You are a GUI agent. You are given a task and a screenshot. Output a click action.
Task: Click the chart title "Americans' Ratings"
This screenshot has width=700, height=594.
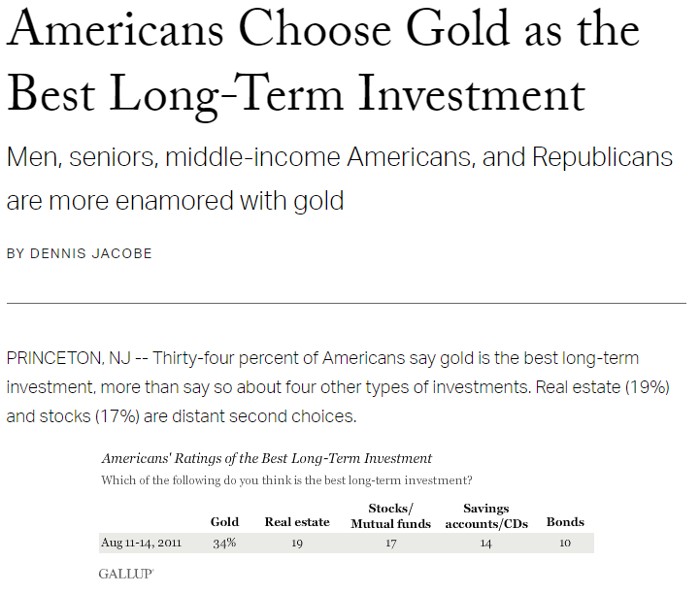pyautogui.click(x=267, y=458)
